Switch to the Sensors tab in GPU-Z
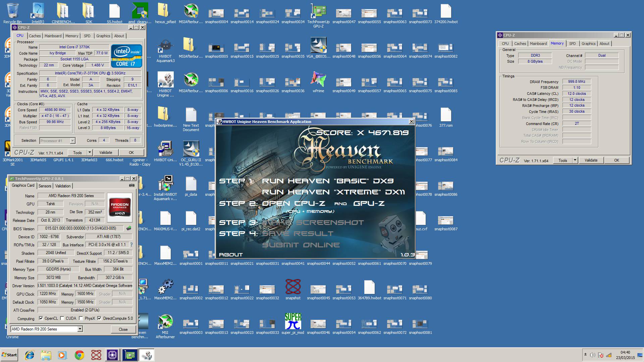Screen dimensions: 644x362 click(x=45, y=186)
